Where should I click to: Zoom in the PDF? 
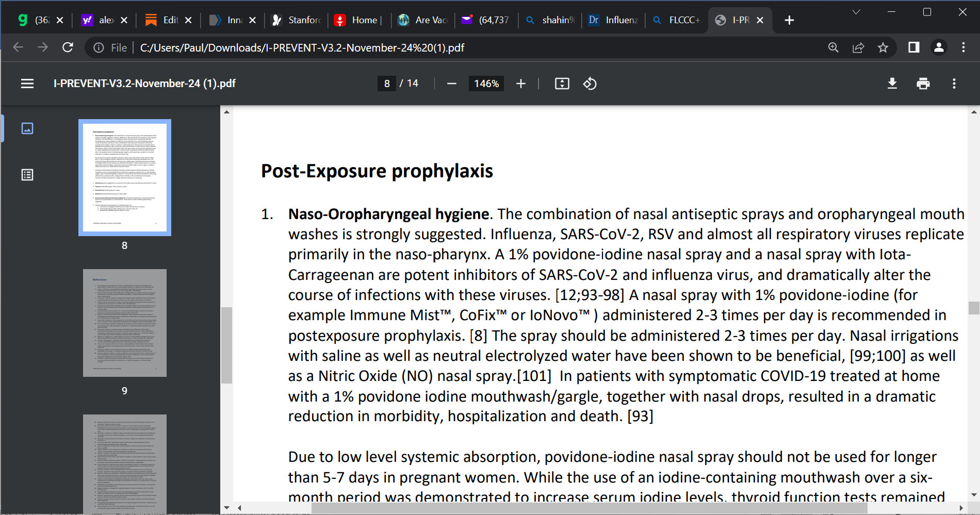pyautogui.click(x=521, y=84)
